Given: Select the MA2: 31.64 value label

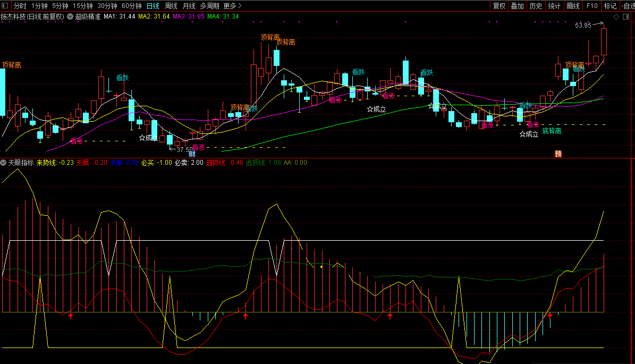Looking at the screenshot, I should point(154,16).
